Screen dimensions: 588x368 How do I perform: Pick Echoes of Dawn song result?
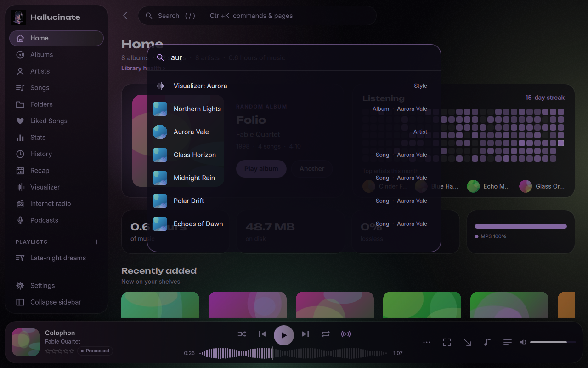[294, 224]
